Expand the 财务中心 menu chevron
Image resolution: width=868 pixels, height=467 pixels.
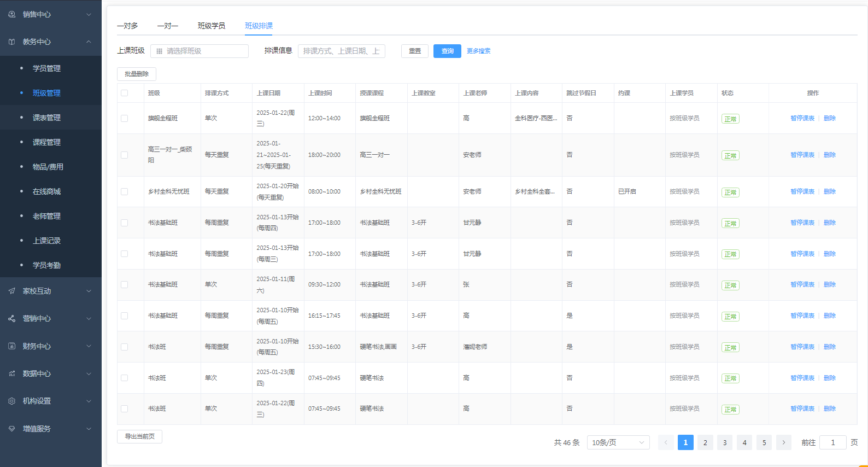click(x=89, y=346)
